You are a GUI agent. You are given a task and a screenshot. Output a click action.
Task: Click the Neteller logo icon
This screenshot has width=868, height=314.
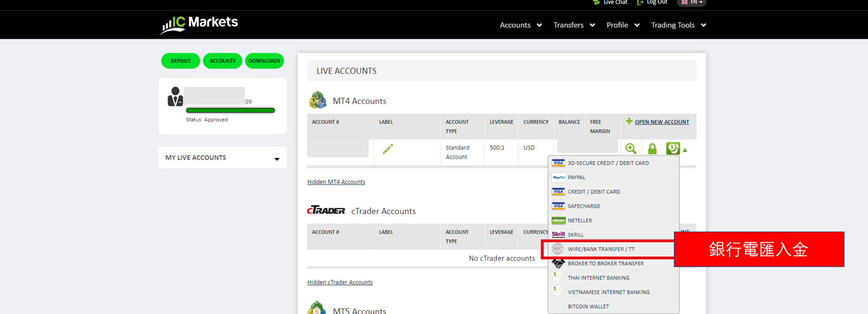click(x=558, y=221)
